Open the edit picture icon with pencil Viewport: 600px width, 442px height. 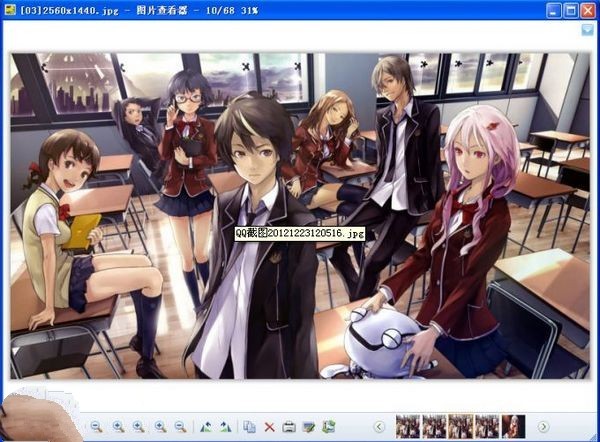coord(308,426)
